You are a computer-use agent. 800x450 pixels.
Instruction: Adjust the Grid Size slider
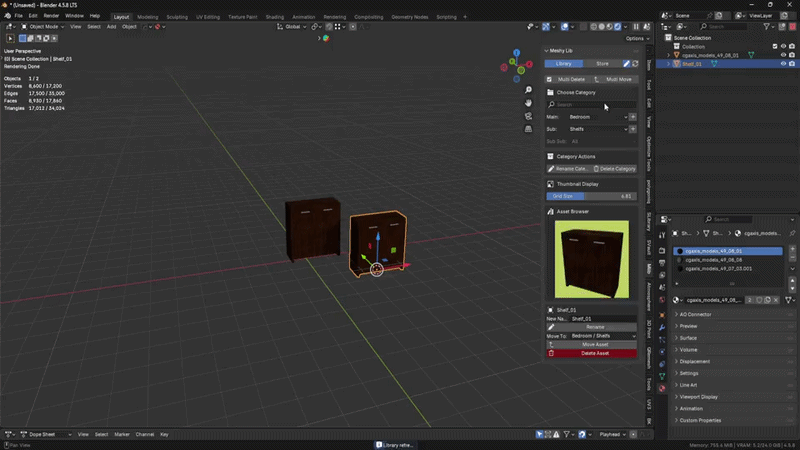click(591, 196)
